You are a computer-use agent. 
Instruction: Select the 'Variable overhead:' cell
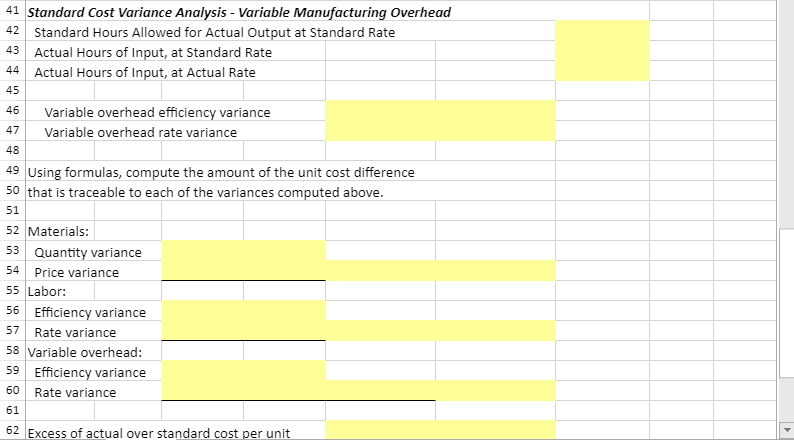tap(85, 352)
